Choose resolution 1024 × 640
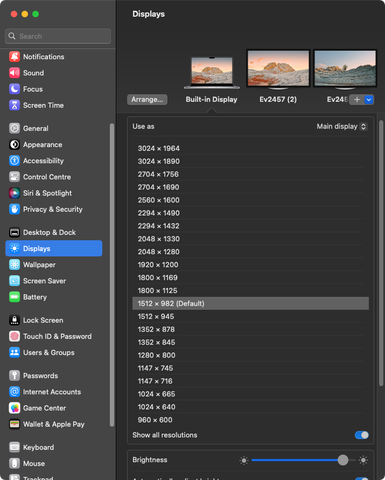 pyautogui.click(x=250, y=407)
